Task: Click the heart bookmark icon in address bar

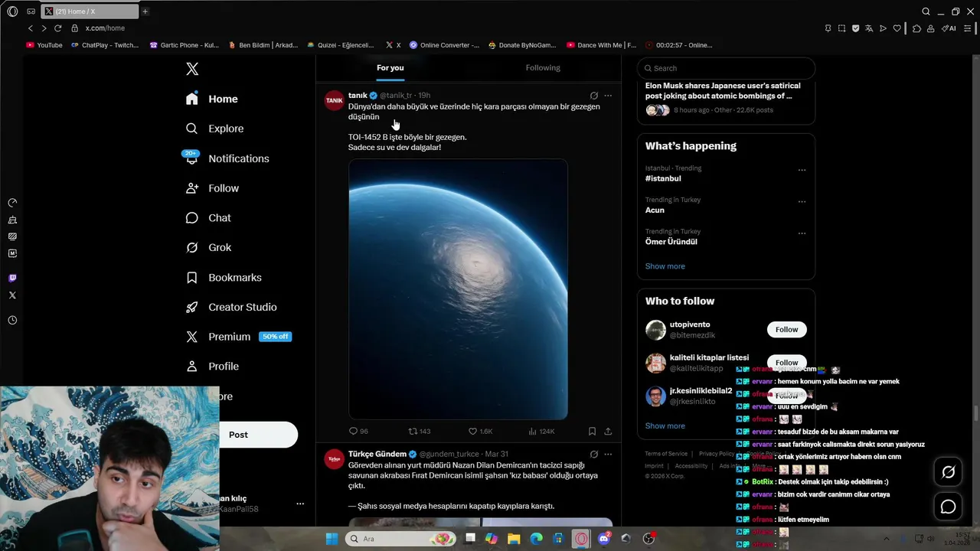Action: 897,28
